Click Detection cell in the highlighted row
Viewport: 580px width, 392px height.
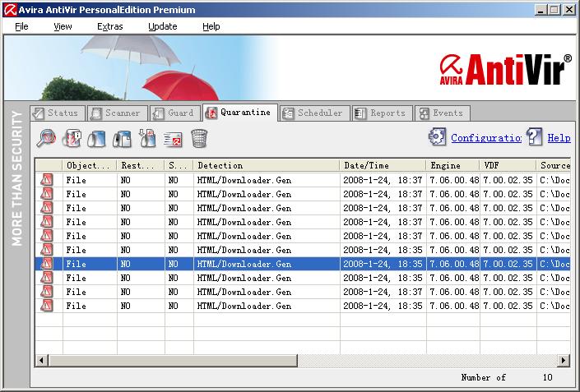click(267, 264)
